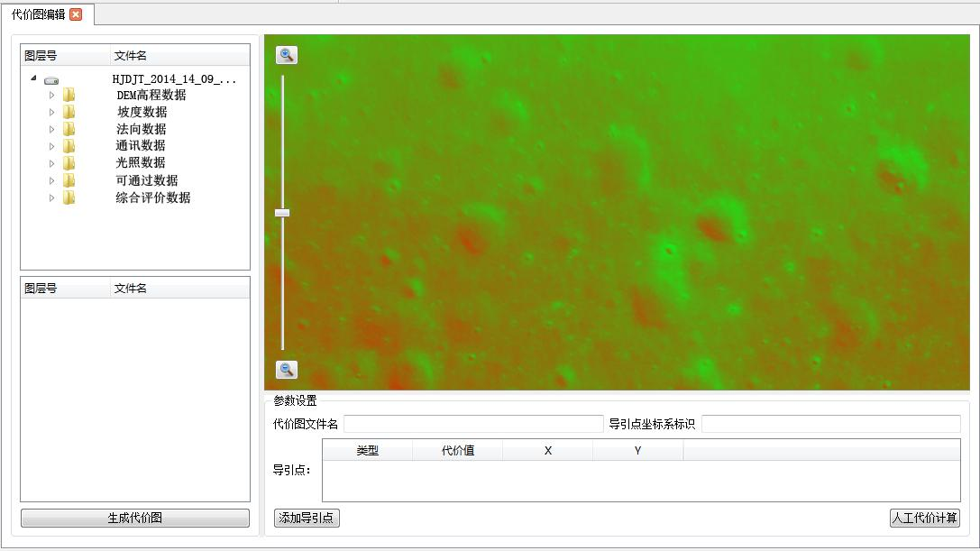This screenshot has height=551, width=980.
Task: Click the folder icon of 可通过数据
Action: pyautogui.click(x=69, y=180)
